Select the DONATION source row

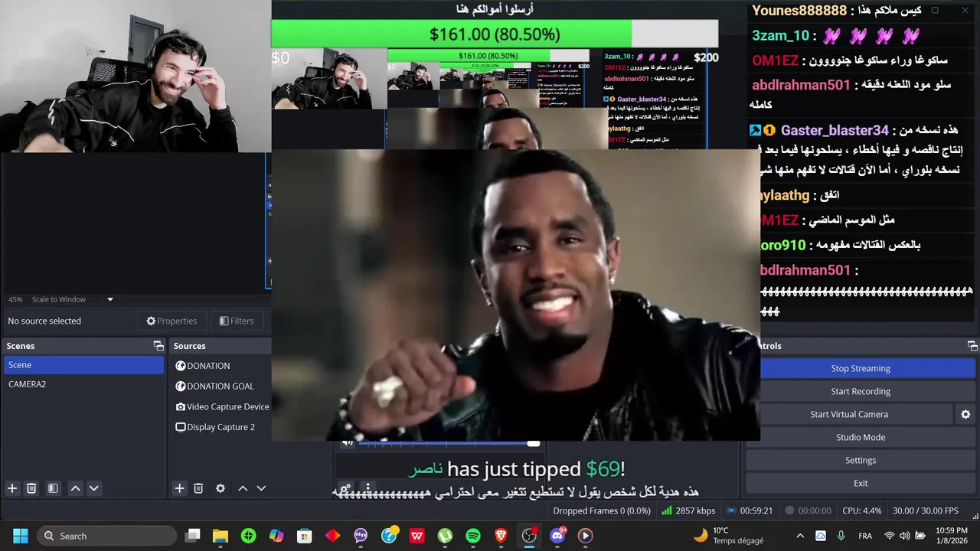(220, 366)
